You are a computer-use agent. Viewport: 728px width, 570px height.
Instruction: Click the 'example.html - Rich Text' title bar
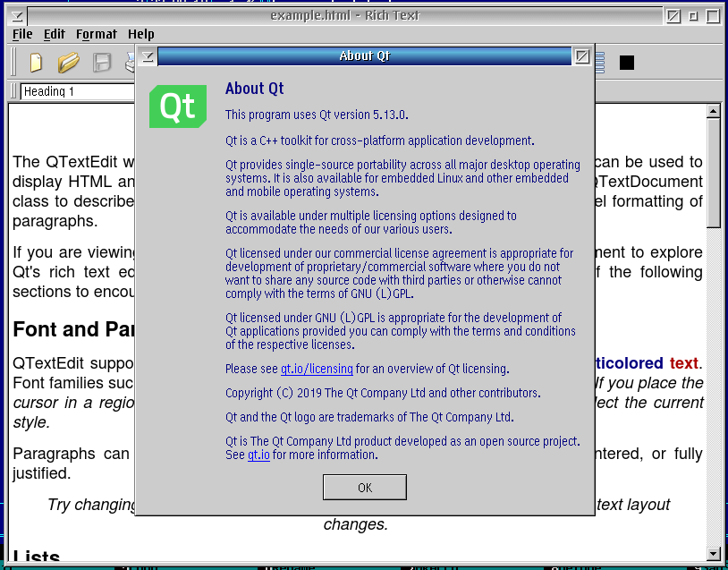point(345,16)
